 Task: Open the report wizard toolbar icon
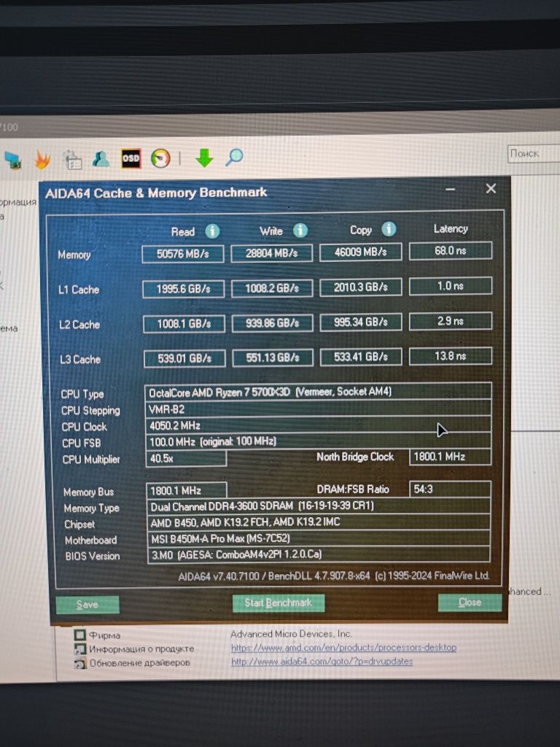(73, 160)
